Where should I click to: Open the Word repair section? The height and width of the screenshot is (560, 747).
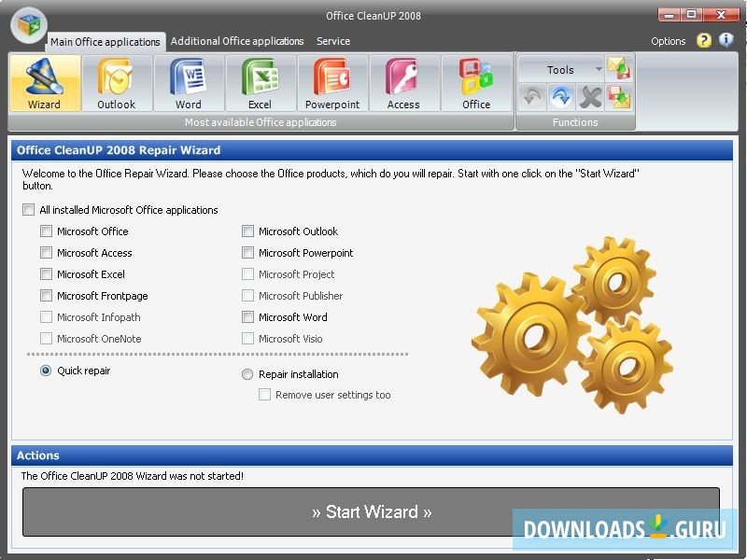click(189, 83)
